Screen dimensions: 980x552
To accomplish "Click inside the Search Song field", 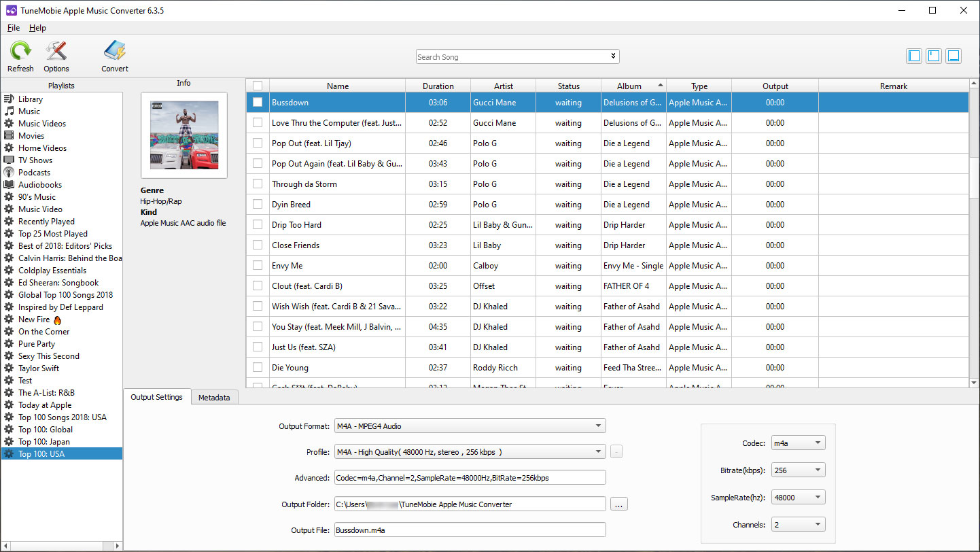I will pos(512,57).
